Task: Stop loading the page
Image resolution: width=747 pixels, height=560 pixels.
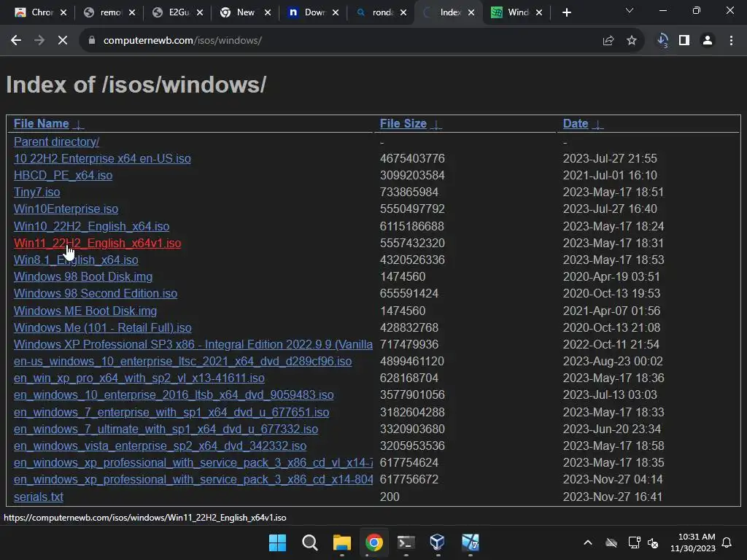Action: [63, 41]
